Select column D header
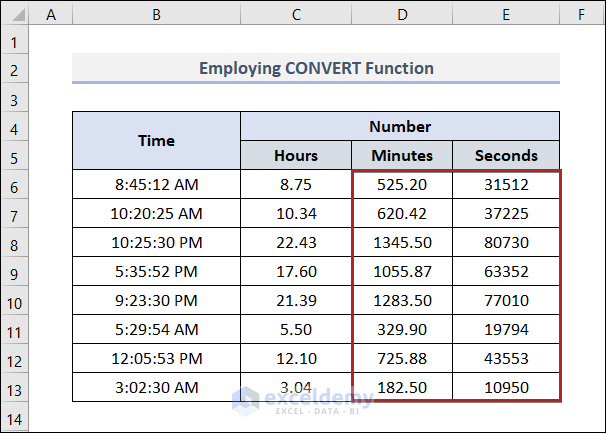The image size is (606, 433). tap(402, 14)
